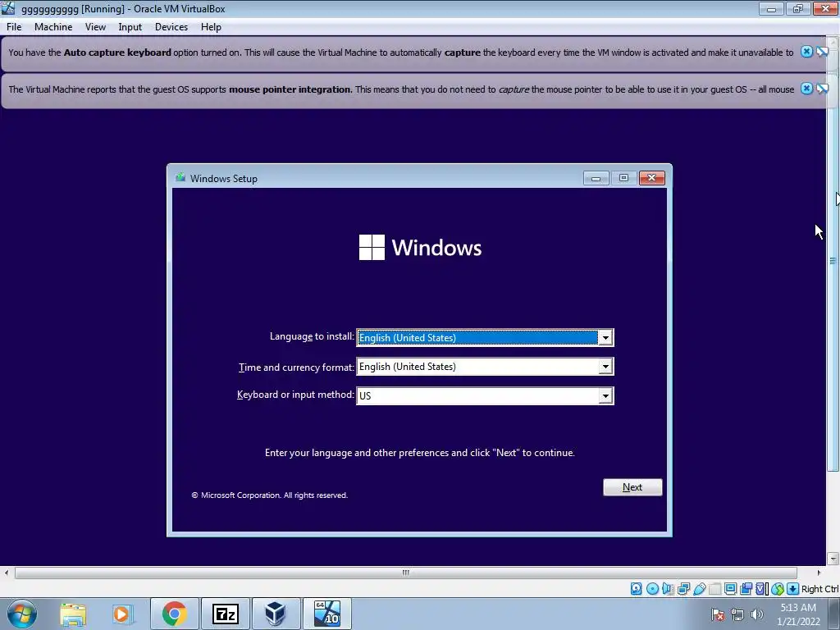Click the CPU virtualization 'V' indicator

pyautogui.click(x=761, y=589)
